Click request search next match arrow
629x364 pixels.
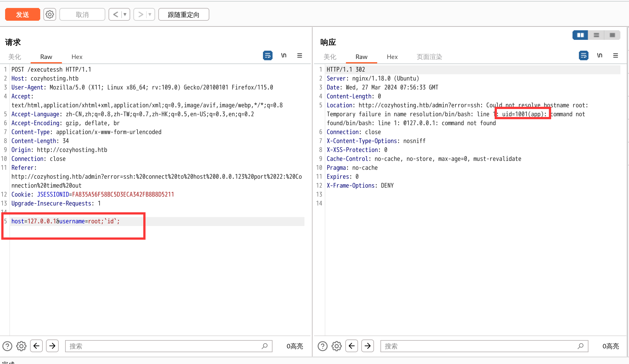point(52,346)
